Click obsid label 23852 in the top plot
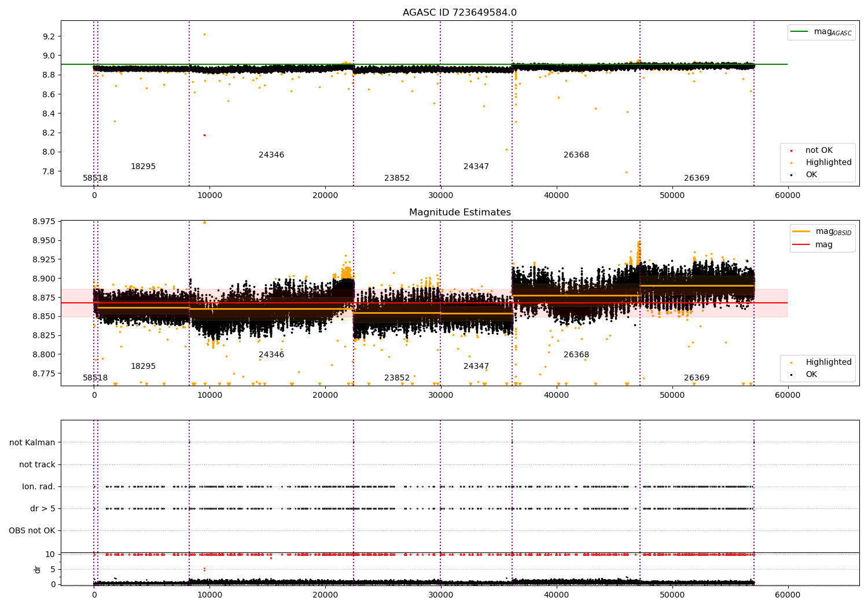 pyautogui.click(x=397, y=178)
